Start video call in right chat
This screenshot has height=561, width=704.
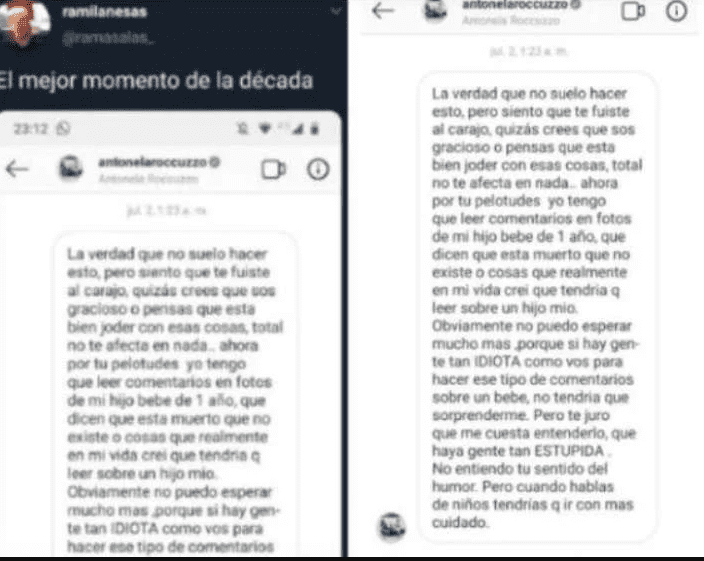click(633, 10)
